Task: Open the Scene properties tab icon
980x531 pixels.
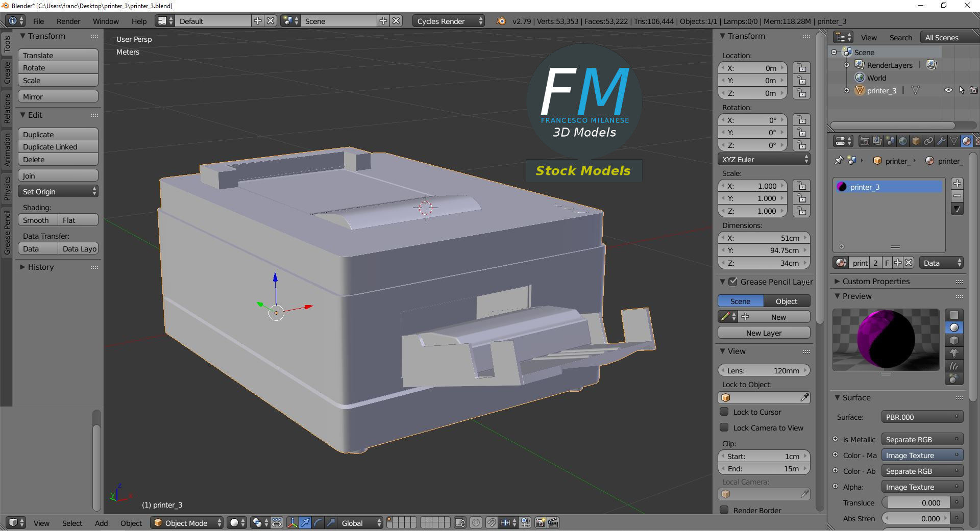Action: click(x=890, y=141)
